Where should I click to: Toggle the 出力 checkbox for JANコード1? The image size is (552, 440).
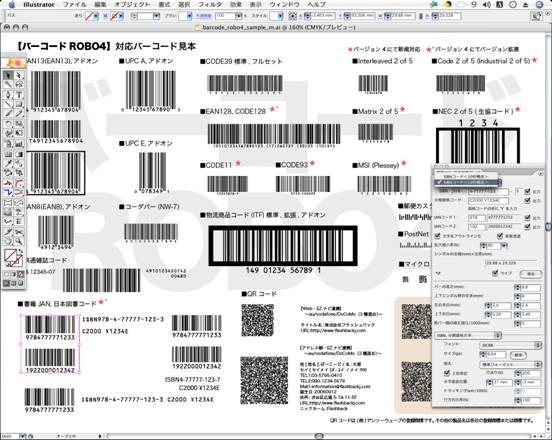(x=527, y=218)
